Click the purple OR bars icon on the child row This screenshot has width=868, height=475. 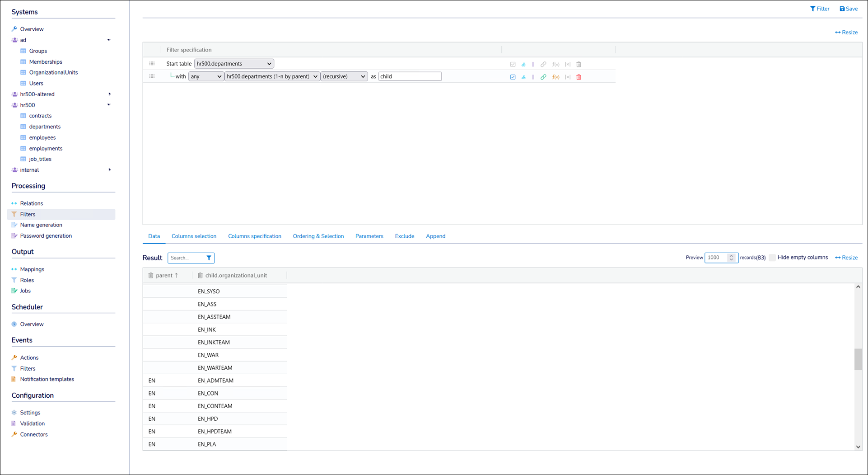533,77
